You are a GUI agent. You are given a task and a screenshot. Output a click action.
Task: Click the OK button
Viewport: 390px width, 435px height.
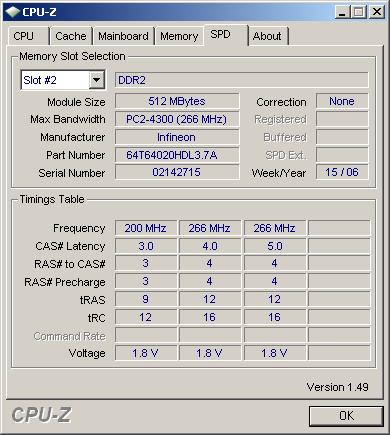click(346, 416)
